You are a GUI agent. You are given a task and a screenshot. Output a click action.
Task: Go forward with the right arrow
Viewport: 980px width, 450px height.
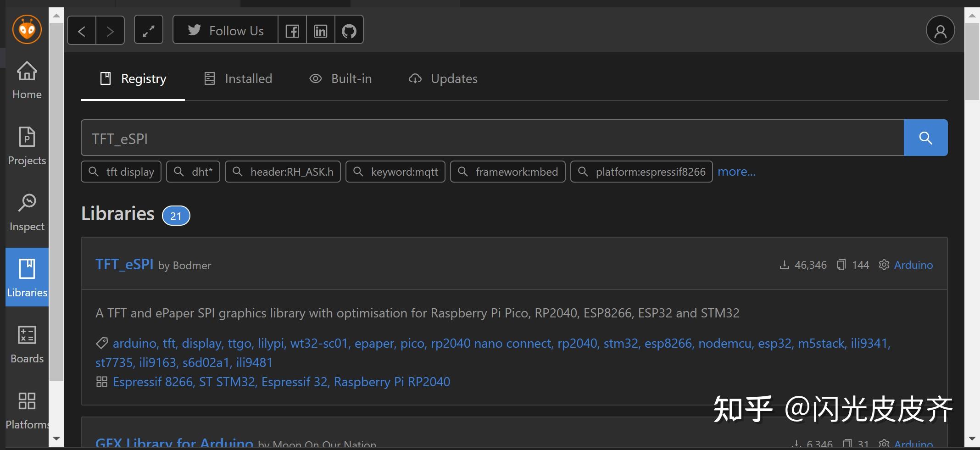pyautogui.click(x=110, y=31)
